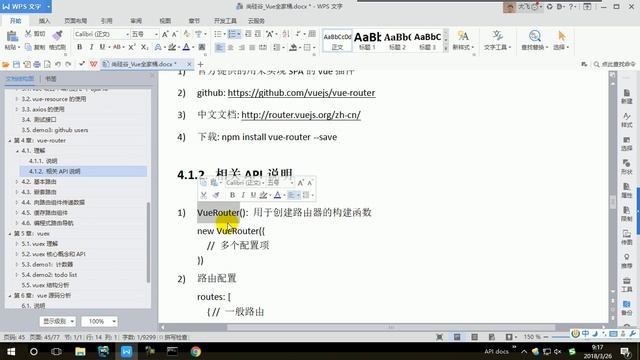Apply superscript X² formatting

[131, 47]
